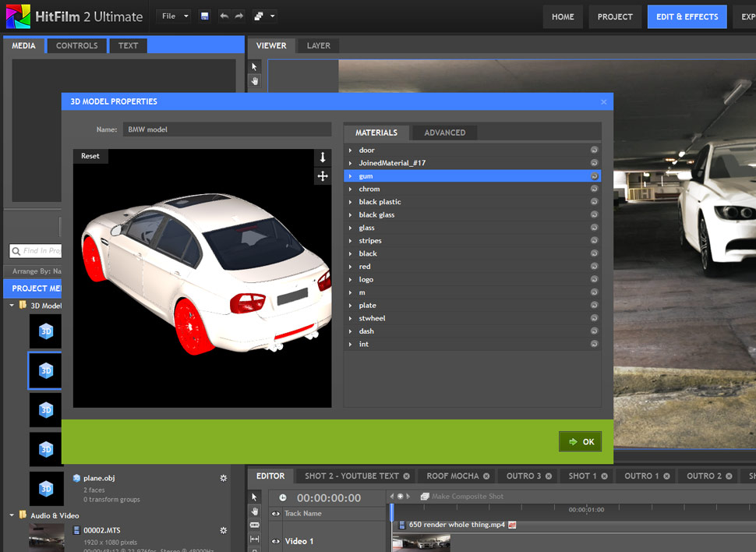The height and width of the screenshot is (552, 756).
Task: Switch to the LAYER tab
Action: pyautogui.click(x=319, y=45)
